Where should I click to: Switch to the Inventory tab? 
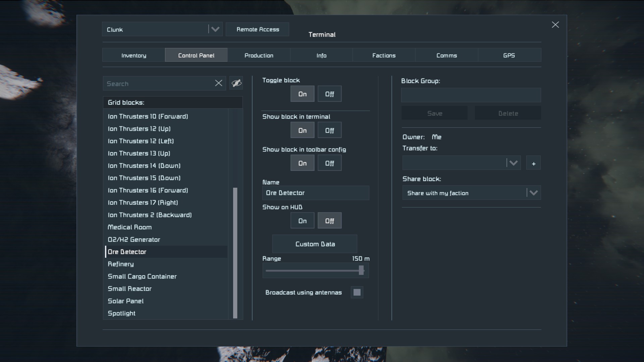point(133,55)
